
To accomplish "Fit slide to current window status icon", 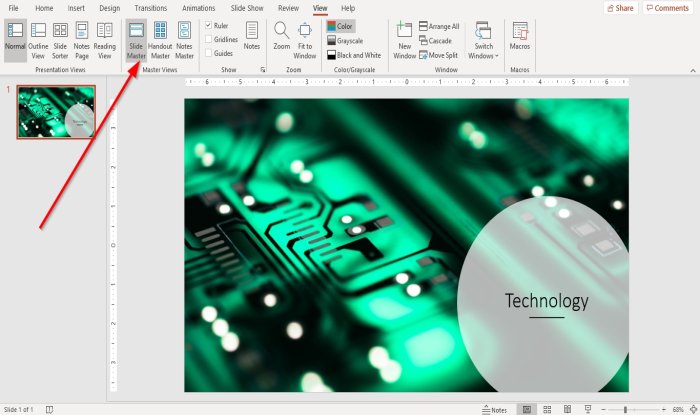I will click(693, 409).
